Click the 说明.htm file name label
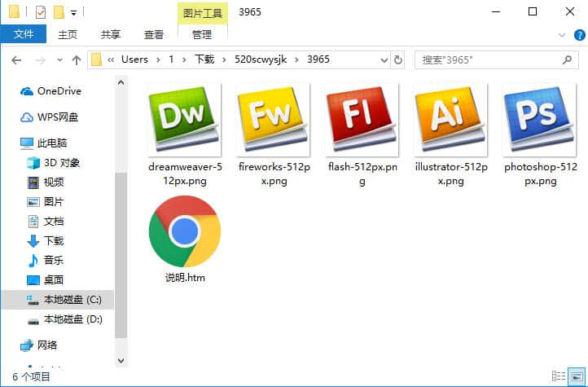The width and height of the screenshot is (588, 387). [x=185, y=278]
